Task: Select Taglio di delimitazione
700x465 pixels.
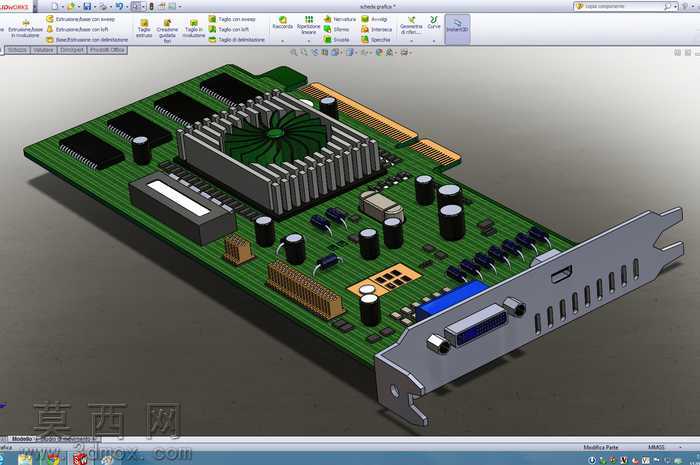Action: (237, 40)
